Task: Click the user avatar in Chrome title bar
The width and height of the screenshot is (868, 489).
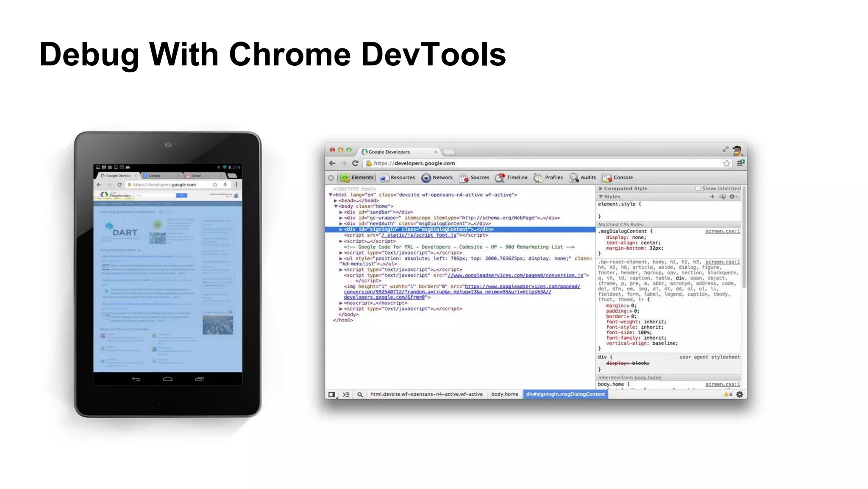Action: click(737, 150)
